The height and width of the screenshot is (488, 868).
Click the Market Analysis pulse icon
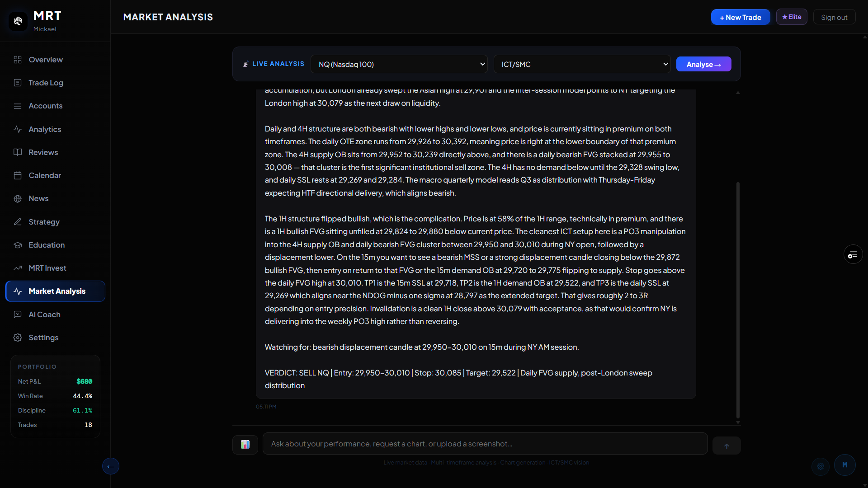point(18,291)
